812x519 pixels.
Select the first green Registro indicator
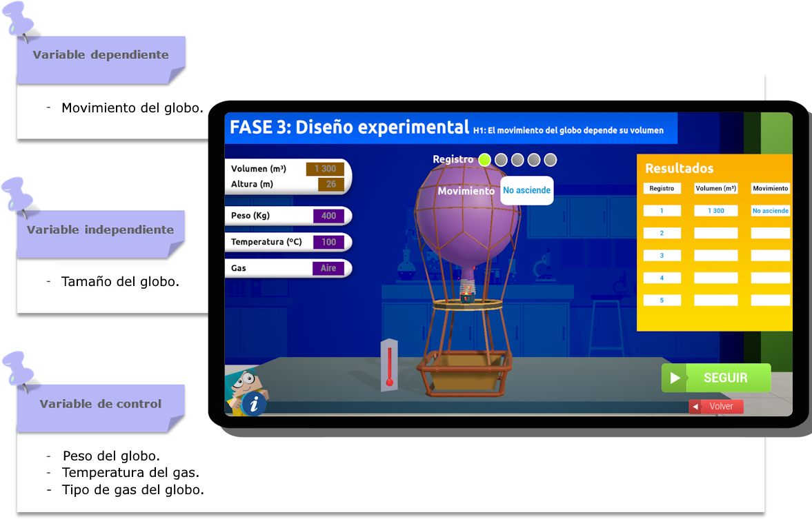(484, 160)
